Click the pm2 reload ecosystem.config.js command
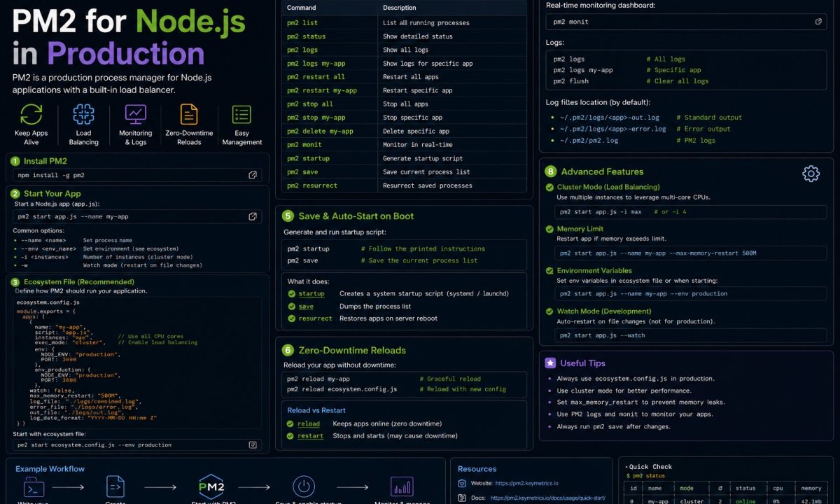The height and width of the screenshot is (504, 840). (342, 389)
